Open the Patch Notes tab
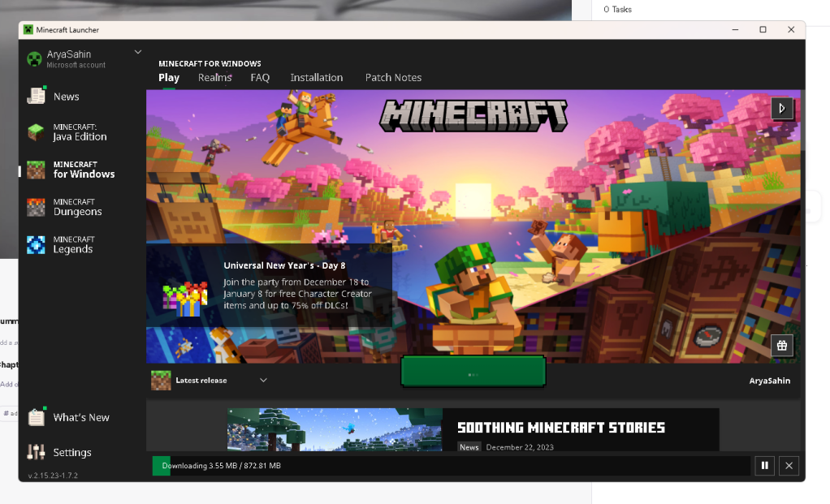 click(393, 78)
